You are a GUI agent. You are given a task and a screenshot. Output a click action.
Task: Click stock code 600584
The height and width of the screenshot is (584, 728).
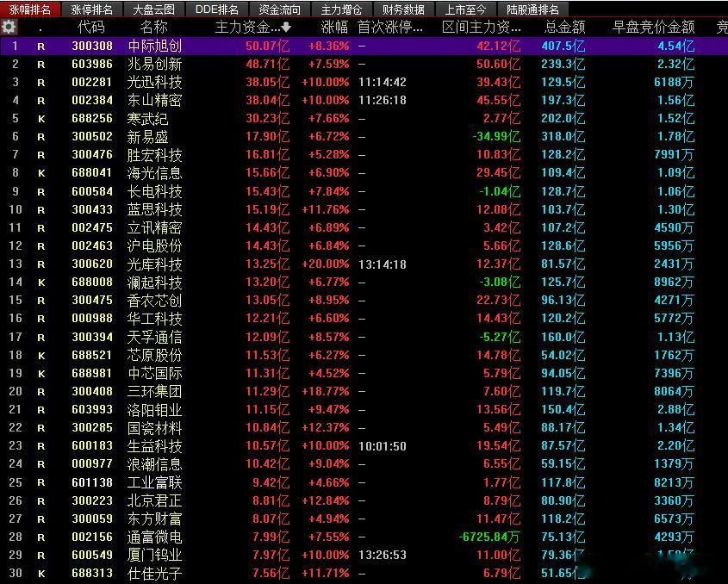[92, 191]
